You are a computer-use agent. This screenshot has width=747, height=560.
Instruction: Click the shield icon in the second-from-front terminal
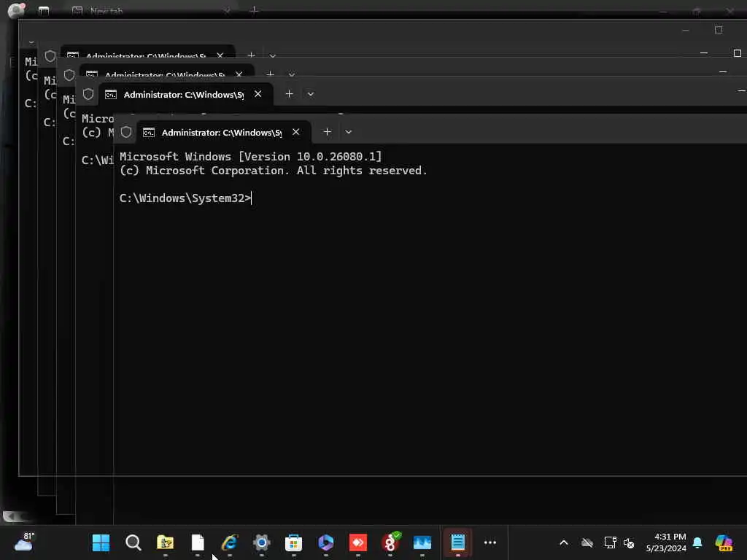point(88,94)
